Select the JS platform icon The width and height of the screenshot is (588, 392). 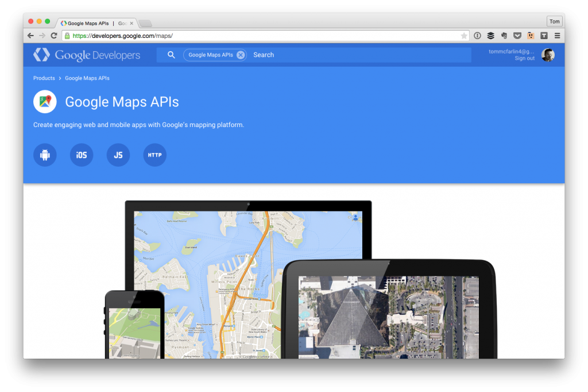(118, 155)
